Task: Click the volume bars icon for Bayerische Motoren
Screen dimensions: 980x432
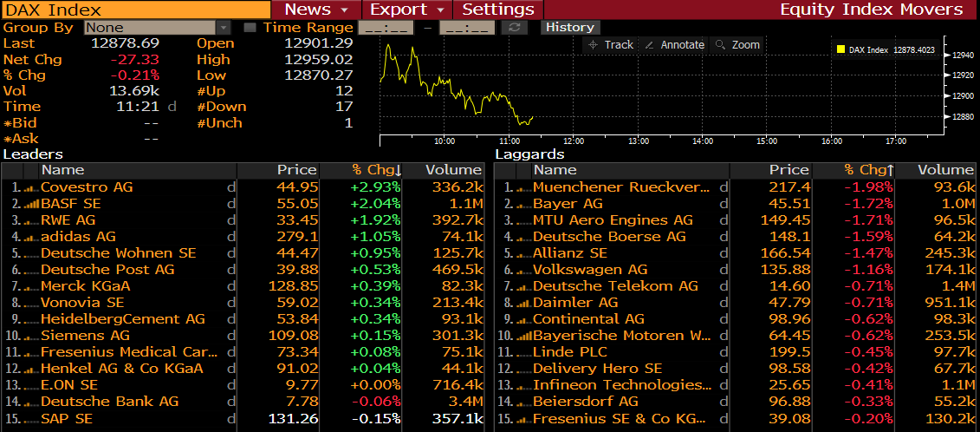Action: (523, 336)
